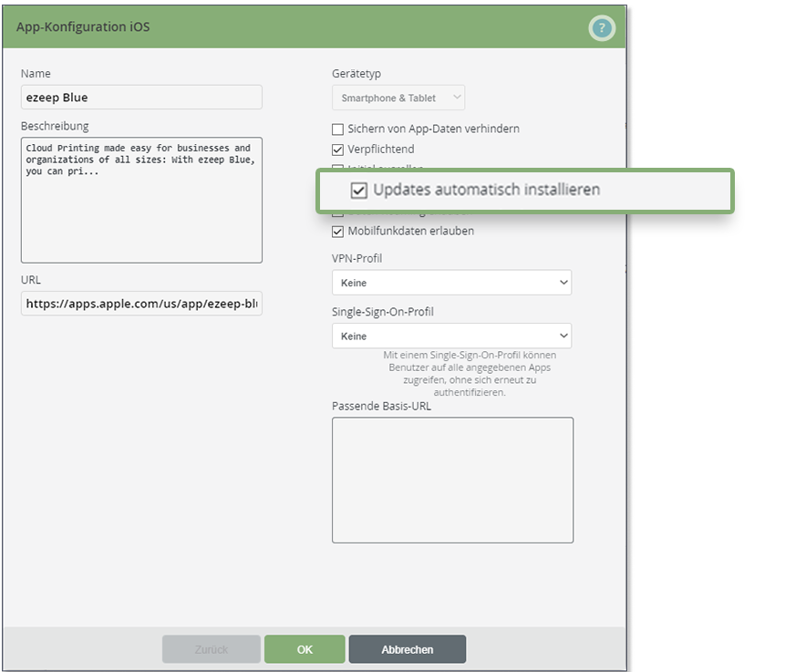806x672 pixels.
Task: Click into the Beschreibung text area
Action: (141, 200)
